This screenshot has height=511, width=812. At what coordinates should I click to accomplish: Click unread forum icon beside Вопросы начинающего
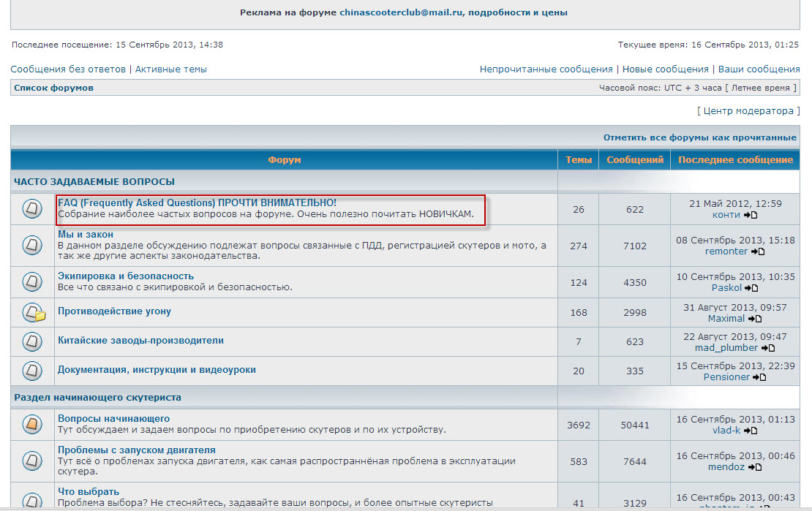click(x=32, y=424)
